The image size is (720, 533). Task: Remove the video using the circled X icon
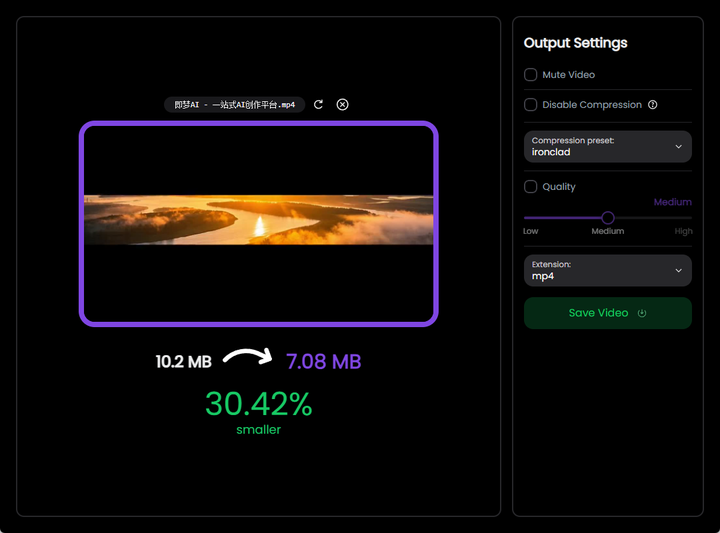coord(343,105)
